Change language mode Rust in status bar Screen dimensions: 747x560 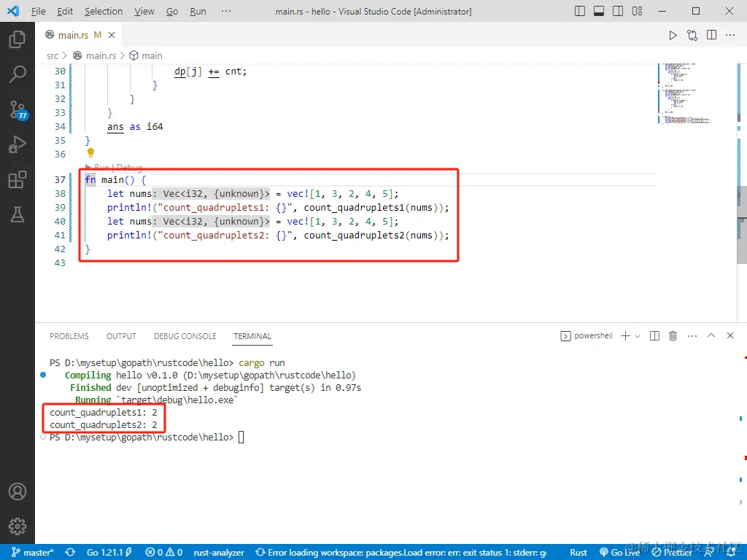coord(578,553)
